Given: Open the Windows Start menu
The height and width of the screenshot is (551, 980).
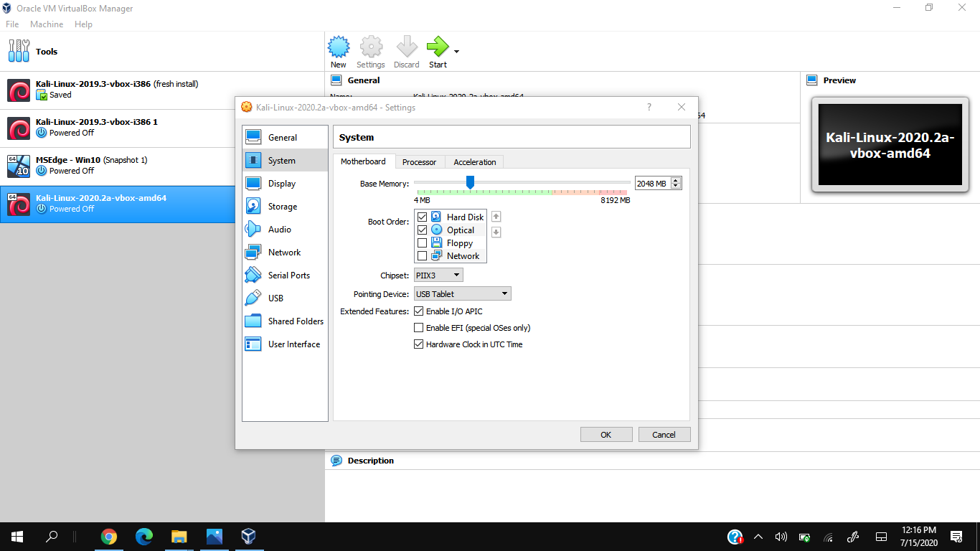Looking at the screenshot, I should coord(17,537).
